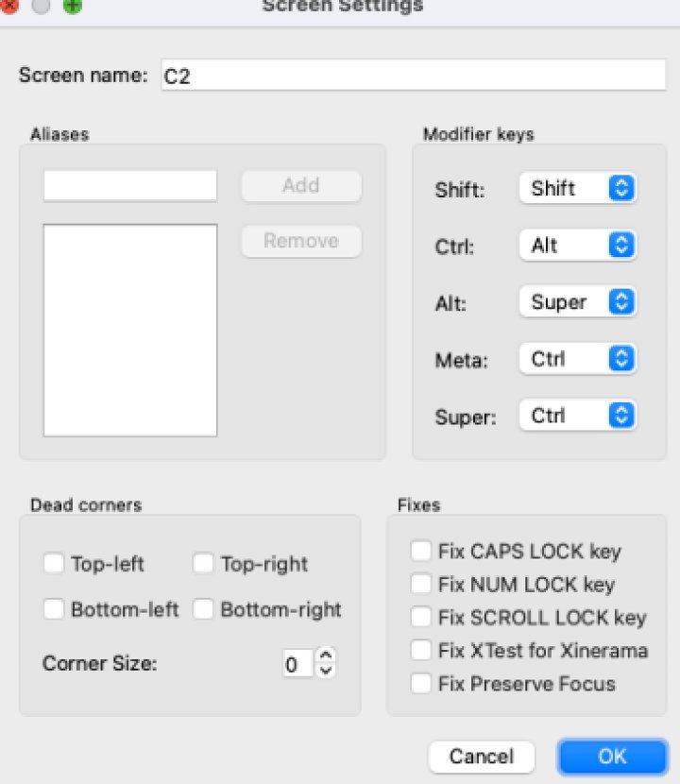
Task: Toggle Fix CAPS LOCK key checkbox
Action: pyautogui.click(x=421, y=551)
